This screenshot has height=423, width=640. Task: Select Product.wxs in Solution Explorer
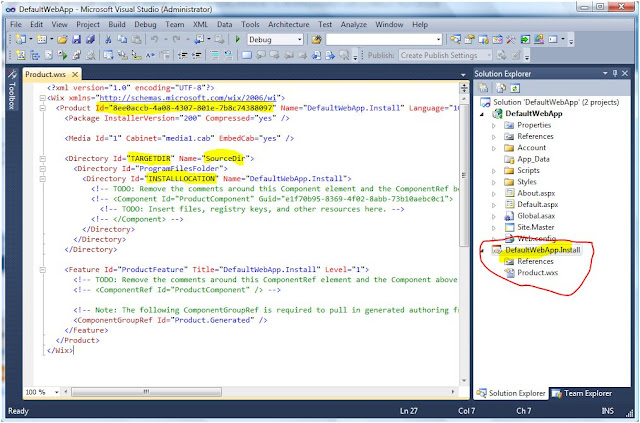(x=538, y=273)
